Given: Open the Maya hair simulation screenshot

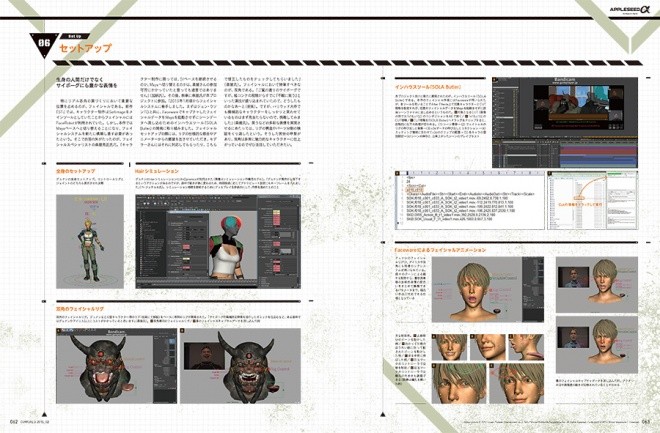Looking at the screenshot, I should click(x=218, y=242).
